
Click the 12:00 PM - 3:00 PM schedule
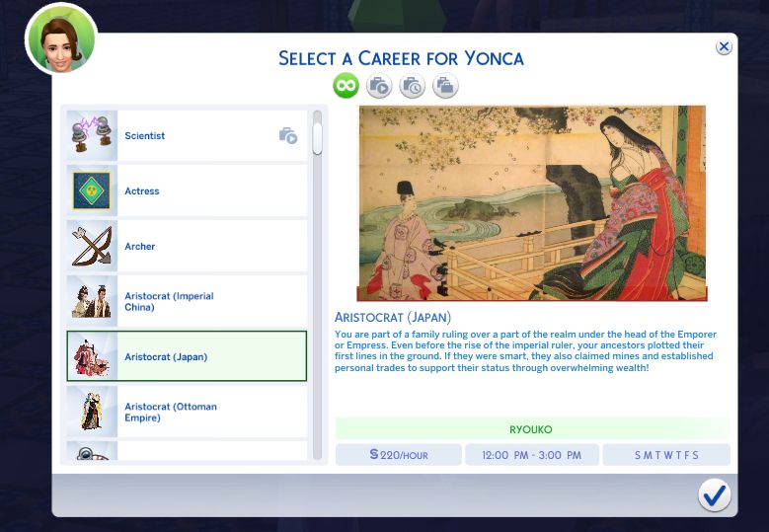click(532, 455)
